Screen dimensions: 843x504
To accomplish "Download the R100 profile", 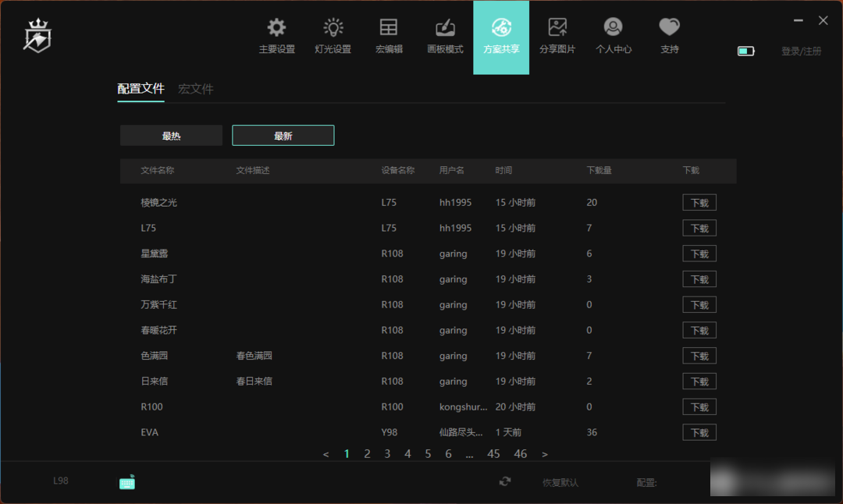I will pyautogui.click(x=699, y=406).
